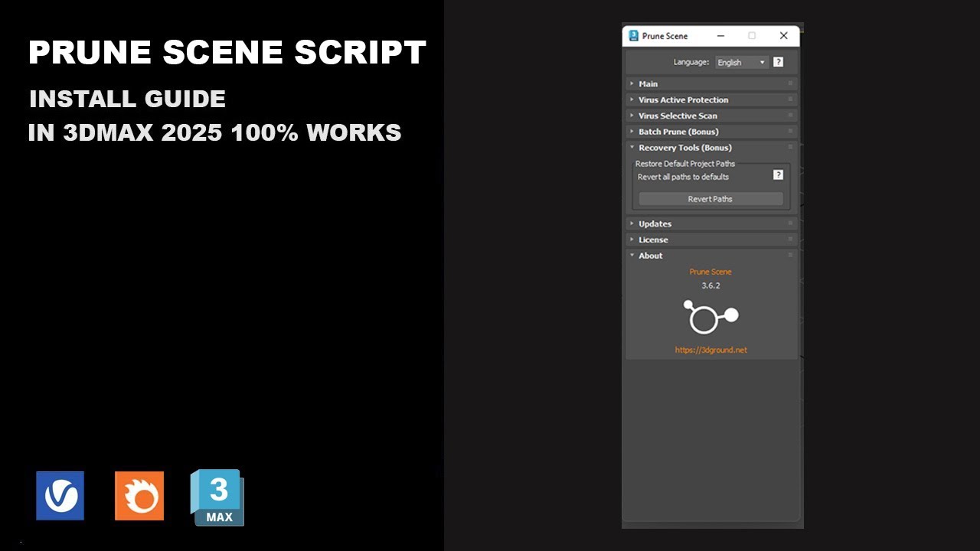The height and width of the screenshot is (551, 980).
Task: Click the grip handle on Recovery Tools rollout
Action: [x=790, y=148]
